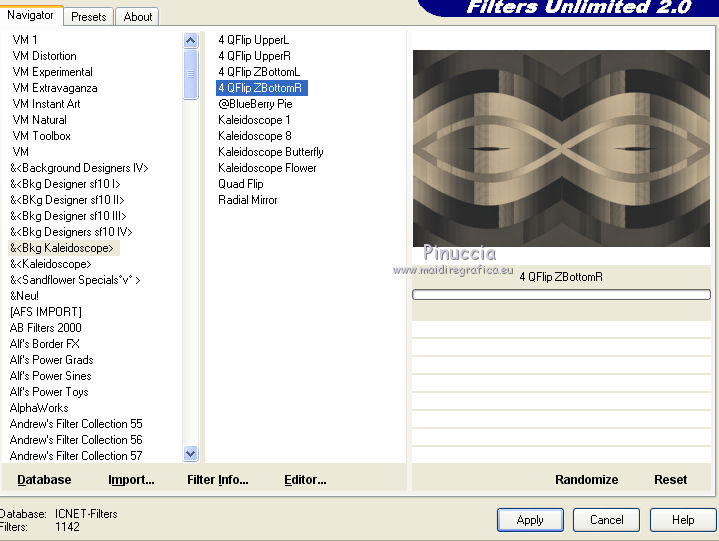Open the Editor... button
The width and height of the screenshot is (719, 541).
pos(305,480)
